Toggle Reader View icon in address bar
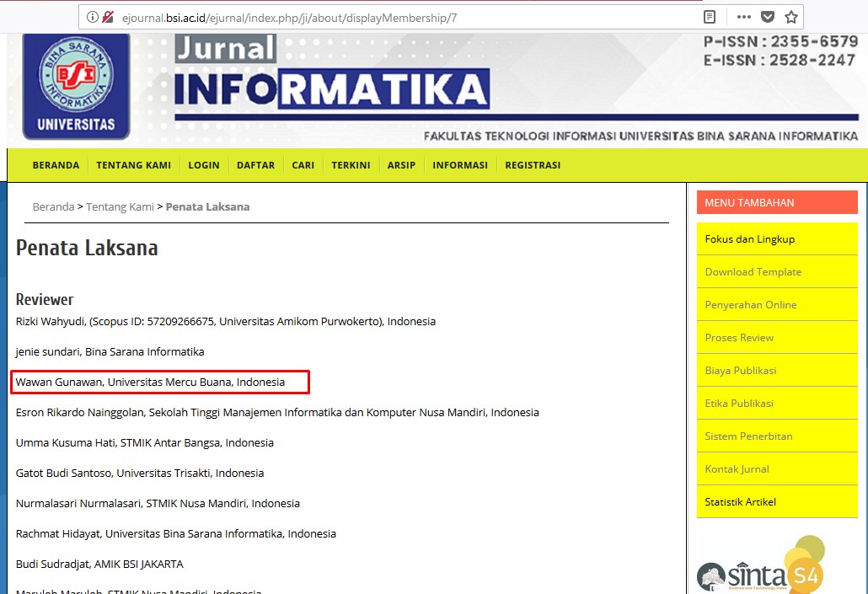The image size is (868, 594). click(709, 17)
